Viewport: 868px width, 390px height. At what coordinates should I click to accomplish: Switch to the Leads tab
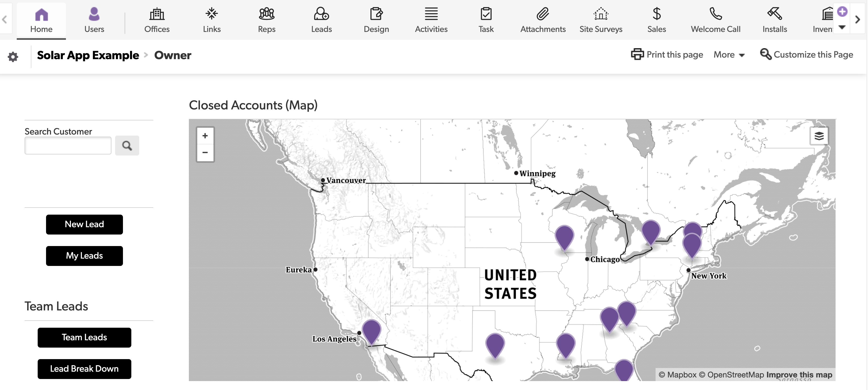pos(322,20)
